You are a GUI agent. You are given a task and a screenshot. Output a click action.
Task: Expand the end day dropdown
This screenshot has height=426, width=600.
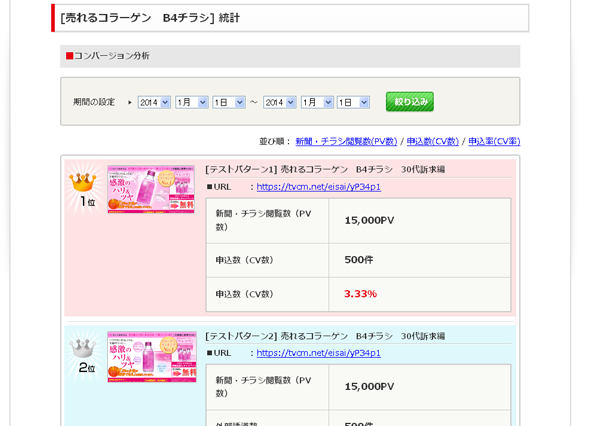353,102
